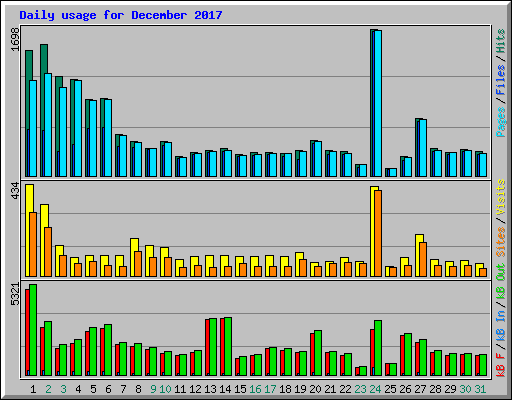Click day 17 on the x-axis
Screen dimensions: 512x400
point(270,389)
